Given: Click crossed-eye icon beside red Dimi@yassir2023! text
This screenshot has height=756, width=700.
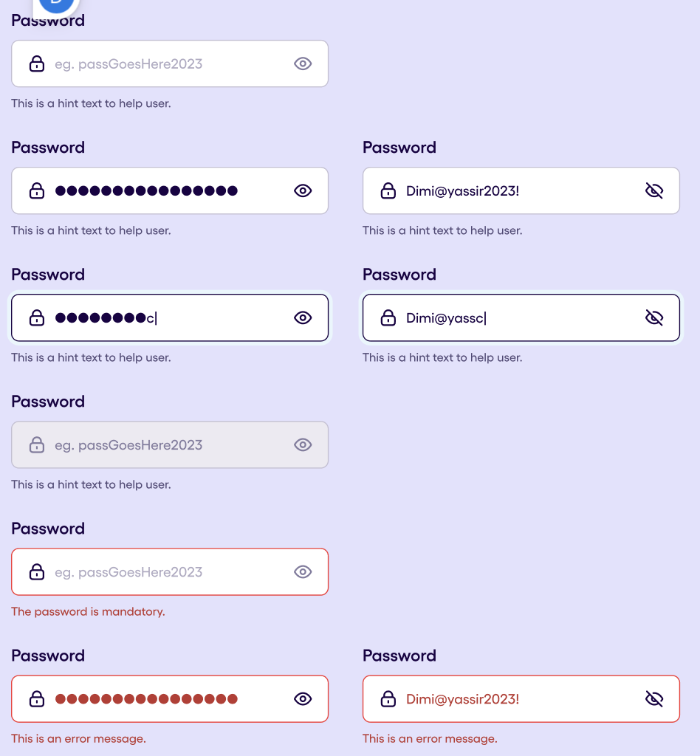Looking at the screenshot, I should click(x=654, y=698).
